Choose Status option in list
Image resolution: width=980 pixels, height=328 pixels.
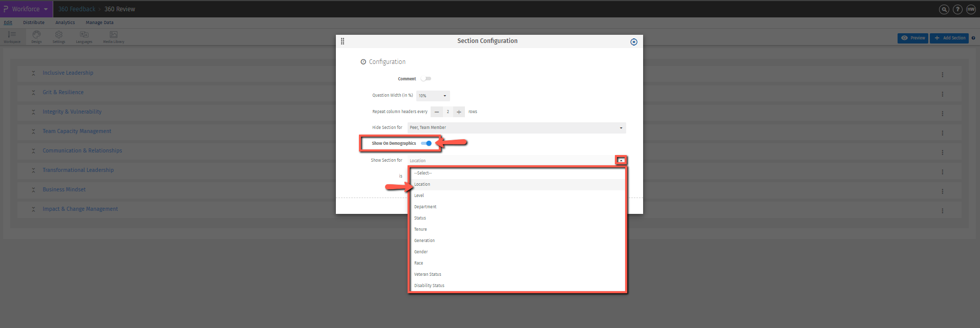pos(518,218)
